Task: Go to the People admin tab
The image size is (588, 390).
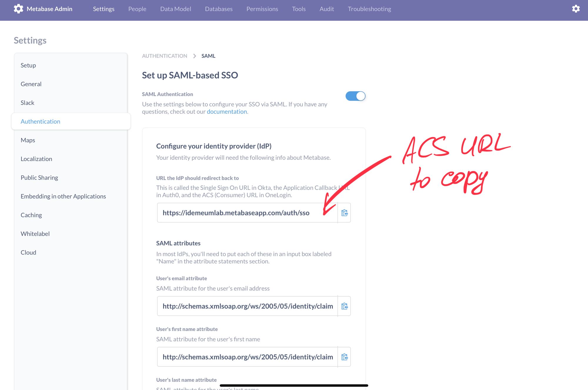Action: click(137, 9)
